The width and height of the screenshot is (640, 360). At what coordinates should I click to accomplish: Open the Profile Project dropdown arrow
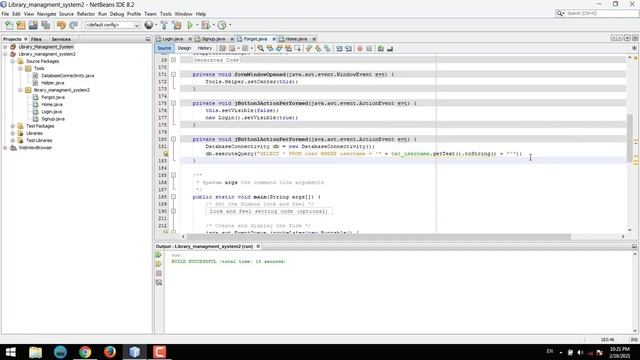229,25
